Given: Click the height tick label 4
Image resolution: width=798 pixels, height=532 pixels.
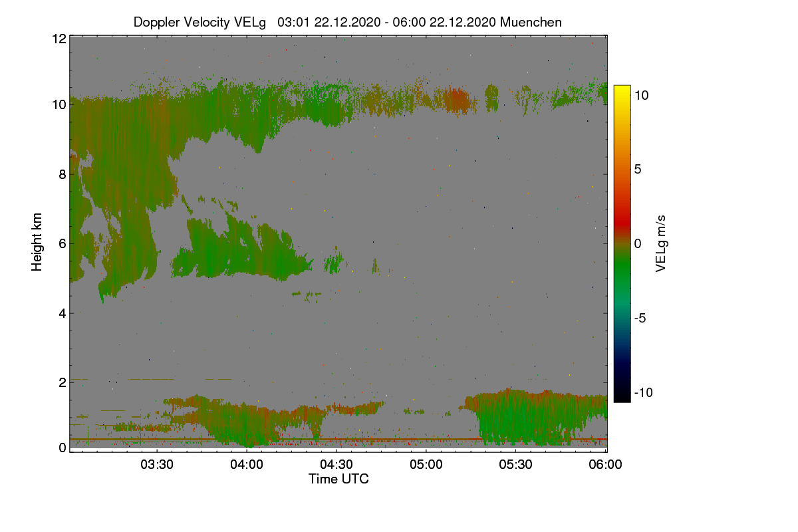Looking at the screenshot, I should pos(63,313).
